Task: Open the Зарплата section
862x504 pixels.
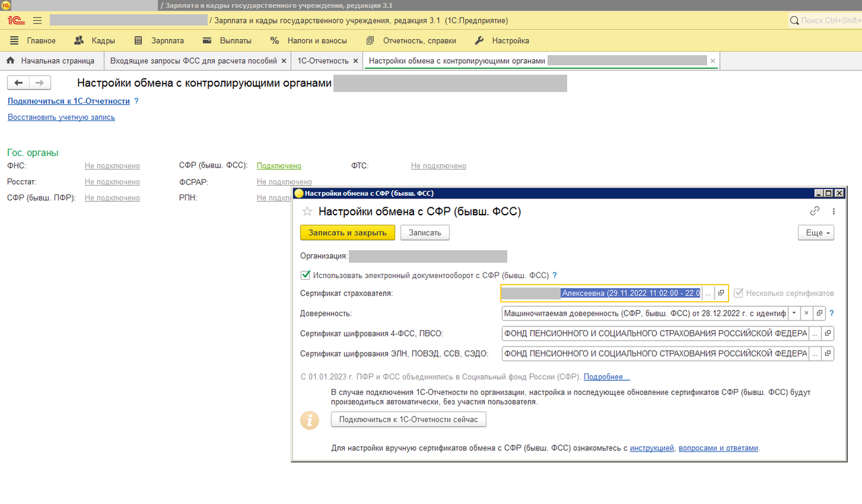Action: point(159,40)
